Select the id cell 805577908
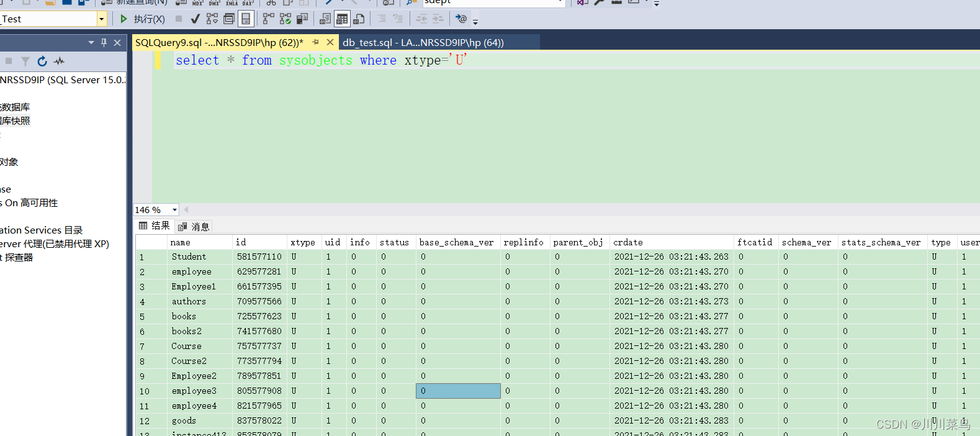This screenshot has width=980, height=436. (x=259, y=391)
